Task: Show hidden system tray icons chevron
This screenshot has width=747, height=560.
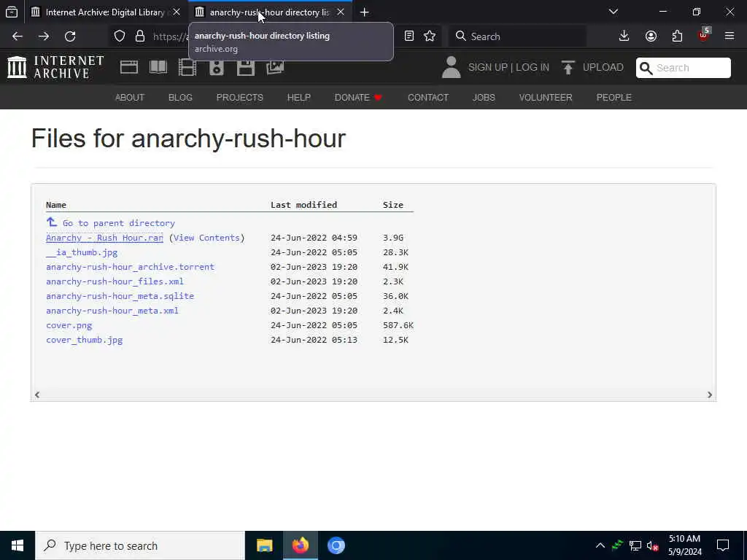Action: [x=600, y=545]
